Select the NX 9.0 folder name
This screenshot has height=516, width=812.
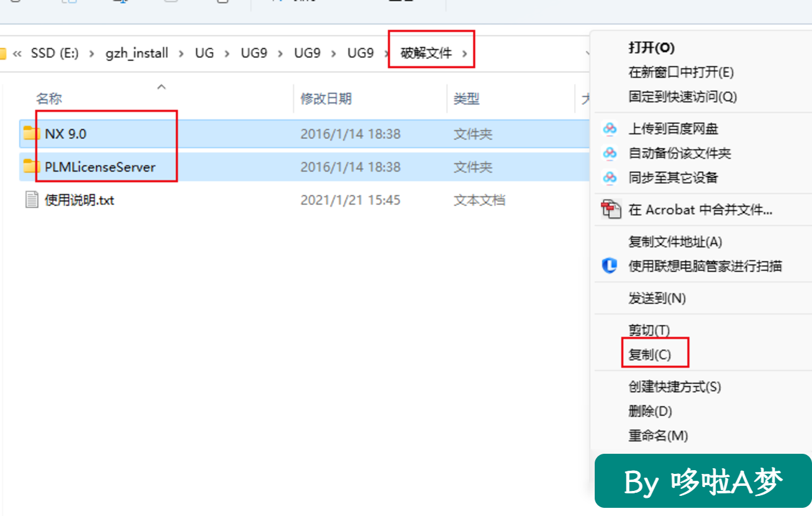pyautogui.click(x=65, y=133)
